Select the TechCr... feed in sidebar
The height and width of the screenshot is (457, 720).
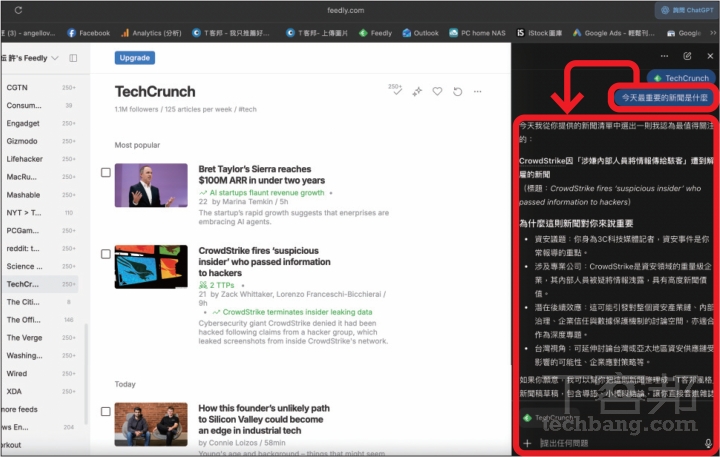[x=40, y=284]
